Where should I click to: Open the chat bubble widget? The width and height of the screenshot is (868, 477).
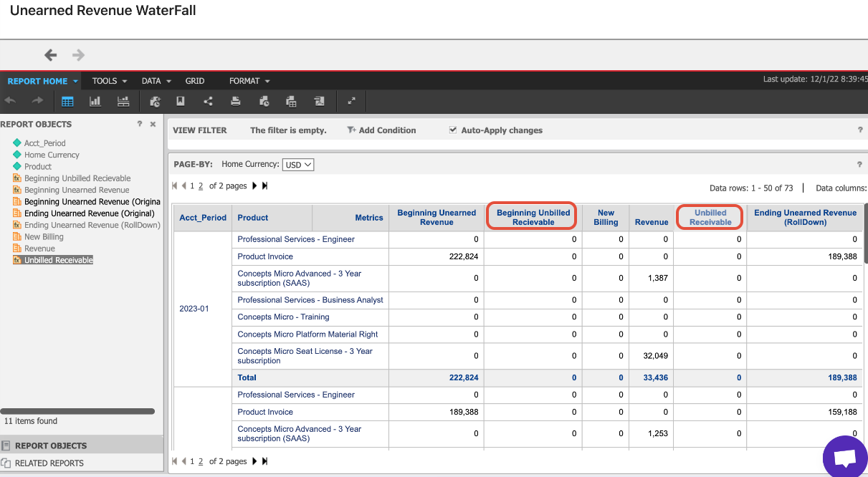[845, 456]
